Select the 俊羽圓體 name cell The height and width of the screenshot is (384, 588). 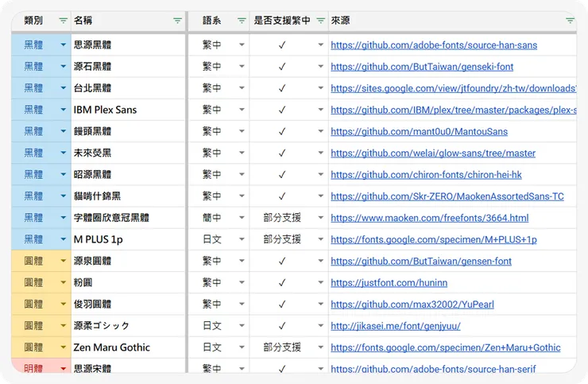(x=128, y=304)
